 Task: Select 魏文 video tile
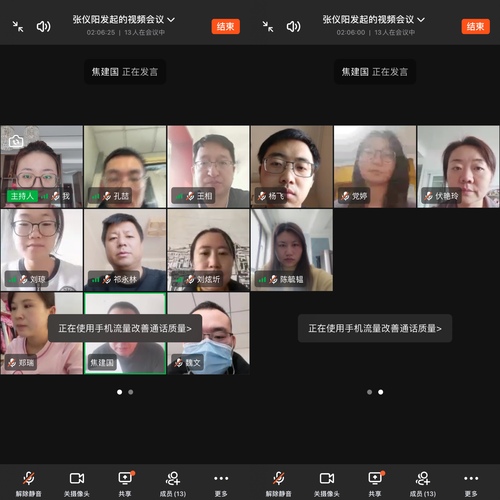coord(208,333)
